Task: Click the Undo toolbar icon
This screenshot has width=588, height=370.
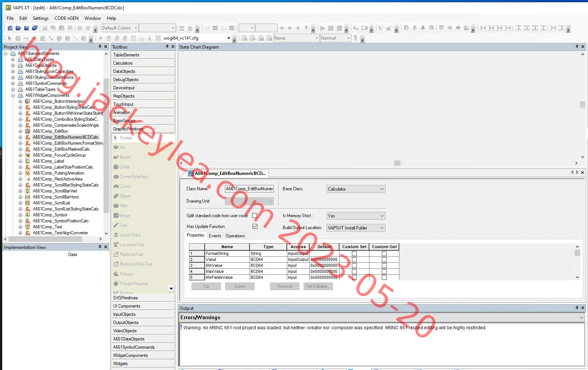Action: [80, 28]
